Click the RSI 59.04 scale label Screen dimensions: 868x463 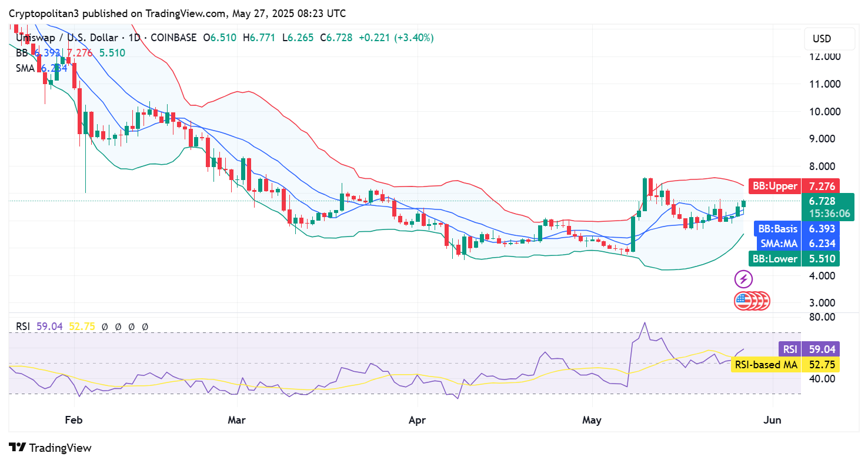pos(809,349)
